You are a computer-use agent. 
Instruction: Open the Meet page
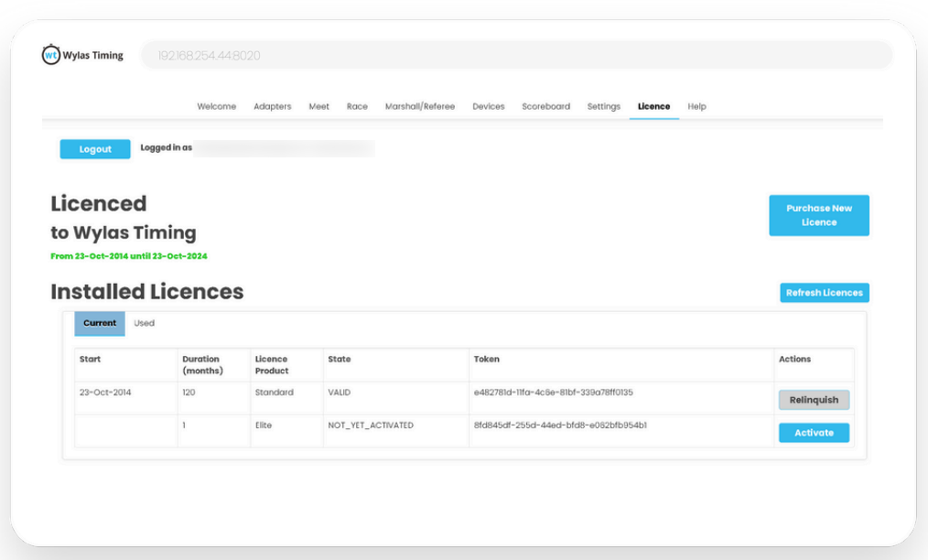pyautogui.click(x=318, y=106)
